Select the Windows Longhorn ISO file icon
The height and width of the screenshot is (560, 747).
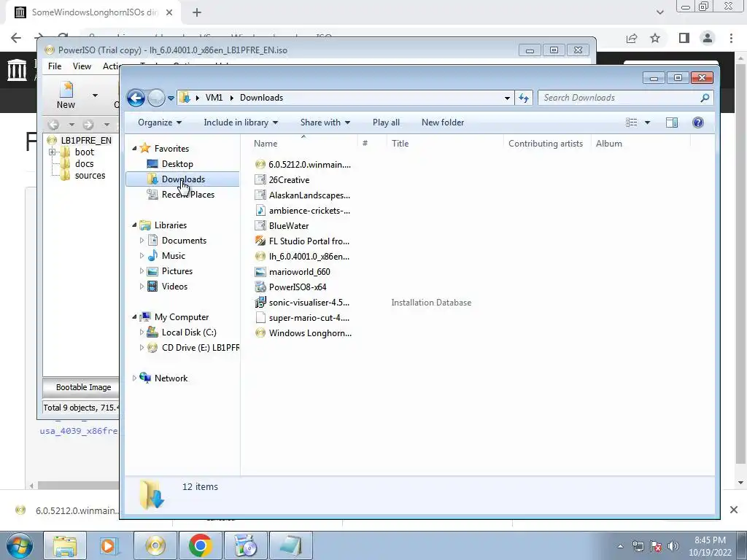pyautogui.click(x=260, y=332)
